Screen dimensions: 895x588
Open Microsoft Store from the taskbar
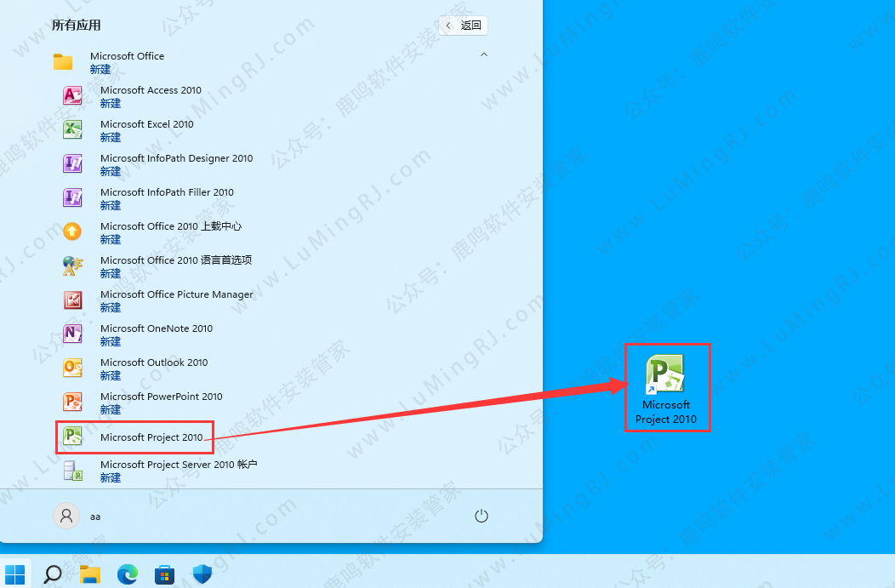point(164,574)
